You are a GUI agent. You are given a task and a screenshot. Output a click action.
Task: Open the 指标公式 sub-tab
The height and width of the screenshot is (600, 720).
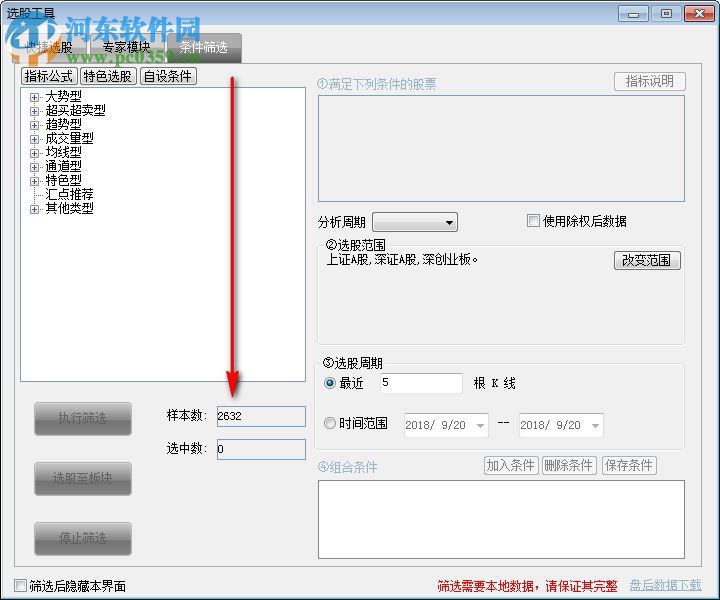click(x=49, y=76)
